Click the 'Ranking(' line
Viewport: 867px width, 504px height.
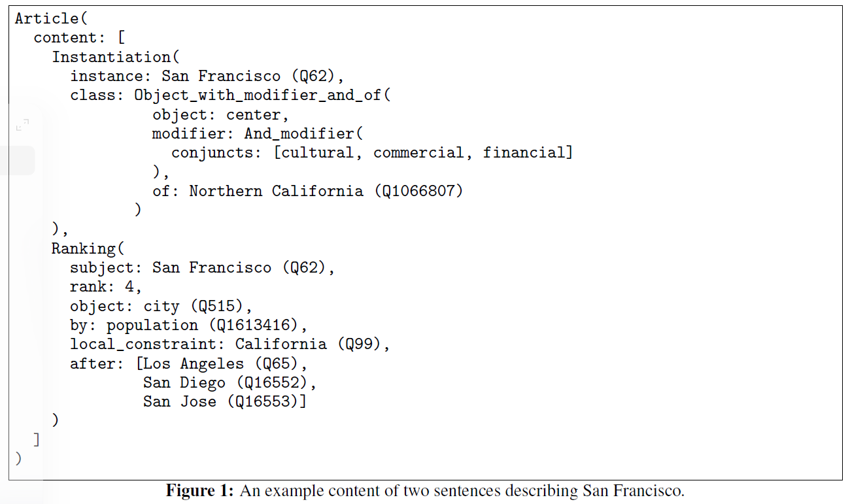[88, 248]
